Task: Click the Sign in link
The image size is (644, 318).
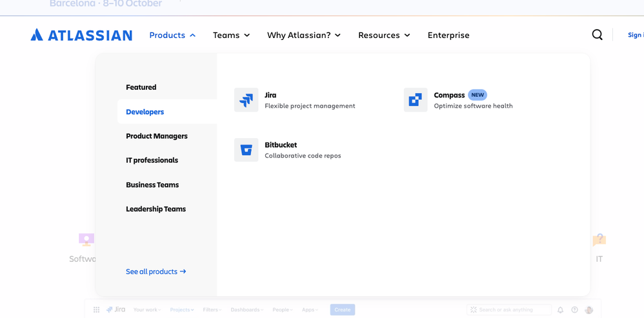Action: pos(636,35)
